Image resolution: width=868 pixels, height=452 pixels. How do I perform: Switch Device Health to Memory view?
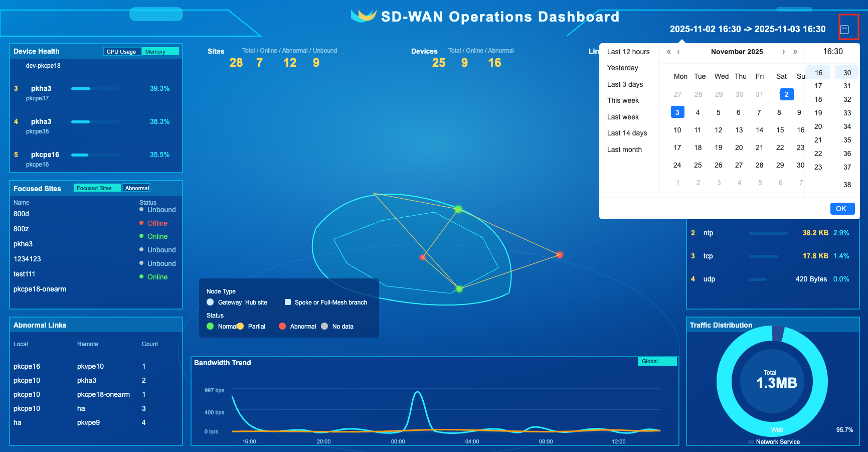[x=160, y=52]
